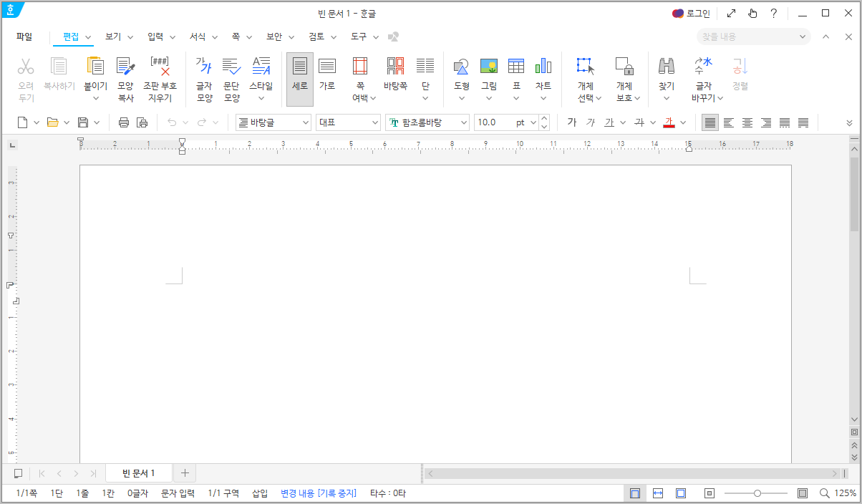862x504 pixels.
Task: Open the 입력 menu
Action: [155, 37]
